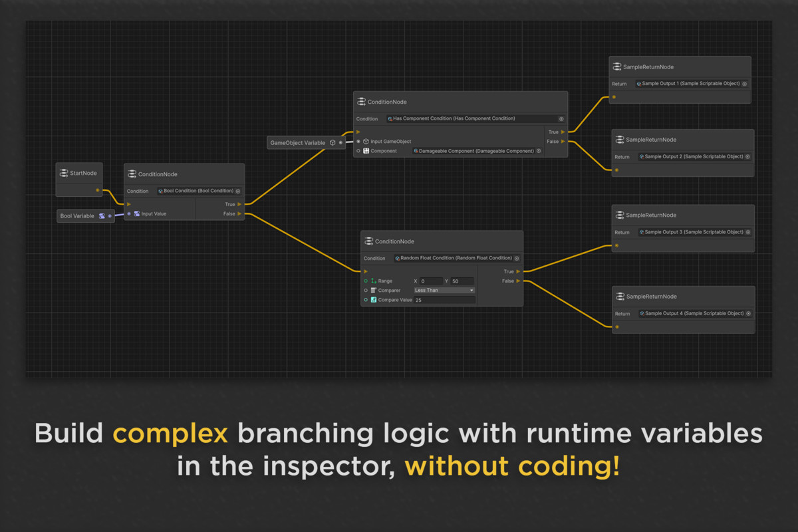
Task: Open picker for Damageable Component field
Action: point(539,151)
